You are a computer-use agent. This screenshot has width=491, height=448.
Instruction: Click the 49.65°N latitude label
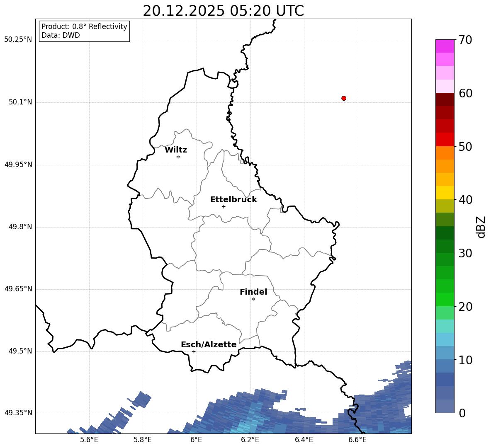[x=18, y=289]
